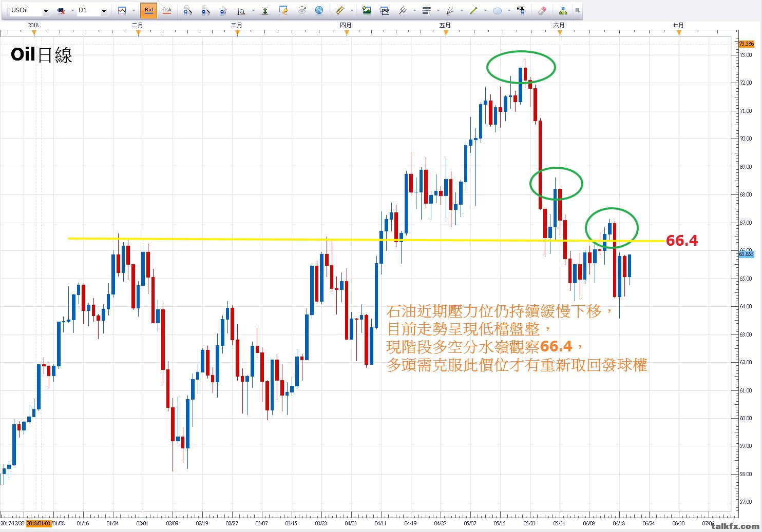Screen dimensions: 762x532
Task: Click the auto-scale height icon
Action: pyautogui.click(x=265, y=10)
